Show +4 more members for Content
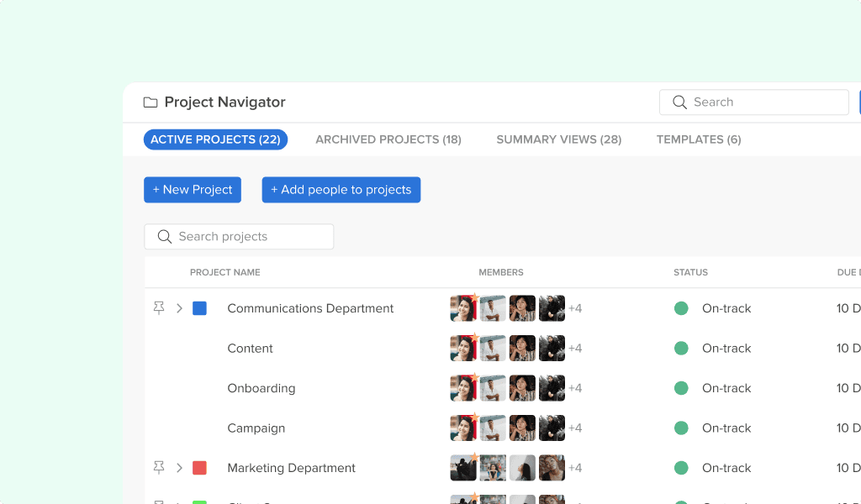The height and width of the screenshot is (504, 861). click(575, 349)
